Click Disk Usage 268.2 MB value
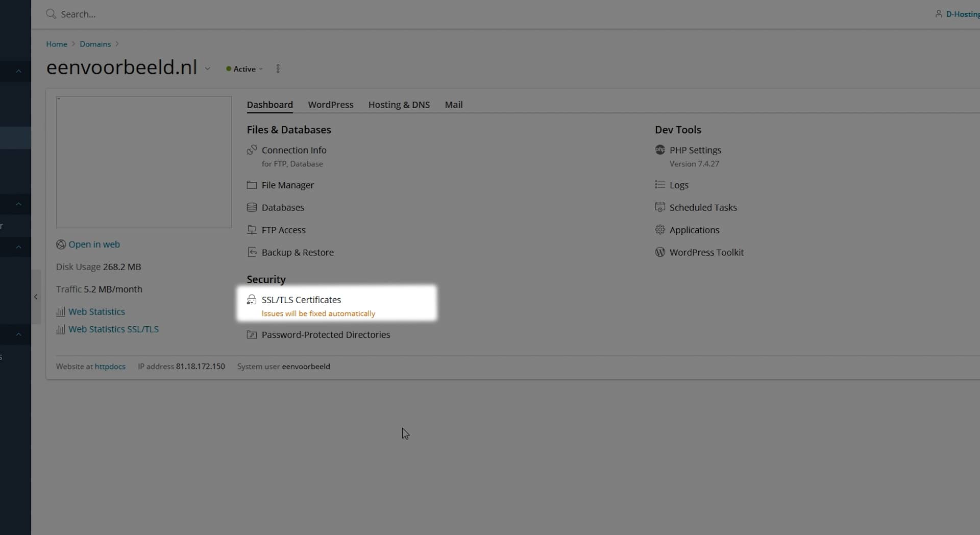Image resolution: width=980 pixels, height=535 pixels. (122, 267)
